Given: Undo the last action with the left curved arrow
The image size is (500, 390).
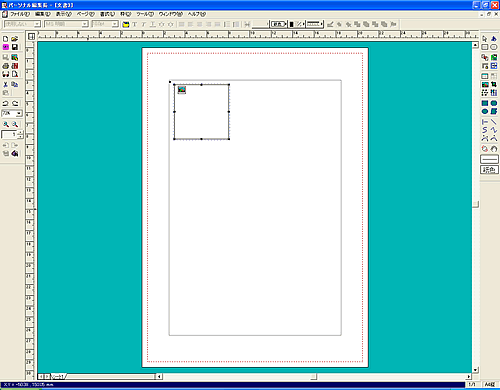Looking at the screenshot, I should coord(5,103).
